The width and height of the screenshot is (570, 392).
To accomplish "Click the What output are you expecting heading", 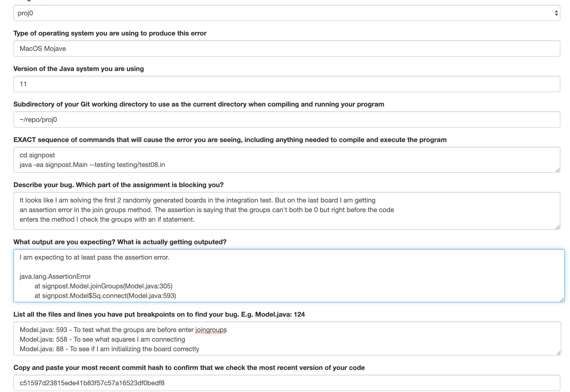I will point(120,242).
